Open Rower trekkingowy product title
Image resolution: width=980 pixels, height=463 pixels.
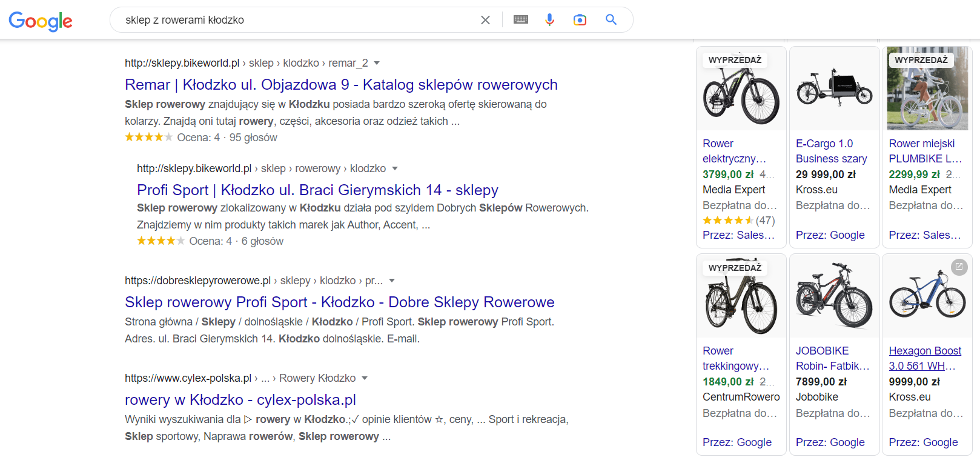point(736,358)
